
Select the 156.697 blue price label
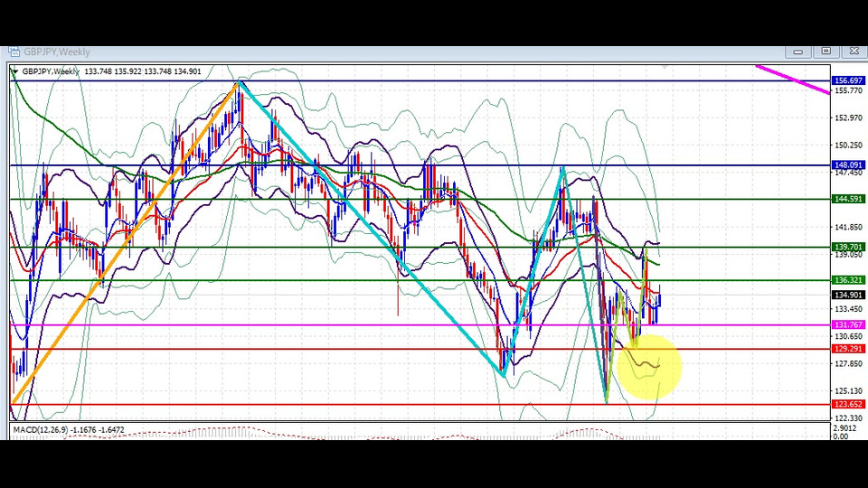click(848, 80)
